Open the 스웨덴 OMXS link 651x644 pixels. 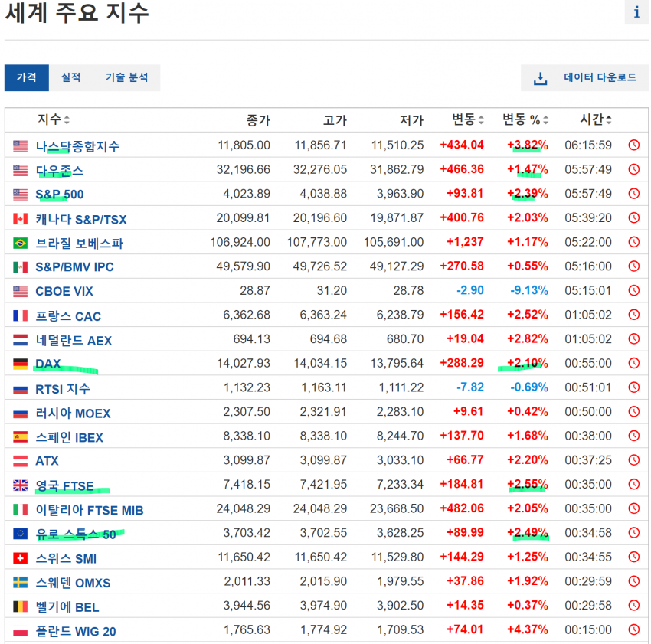point(73,583)
